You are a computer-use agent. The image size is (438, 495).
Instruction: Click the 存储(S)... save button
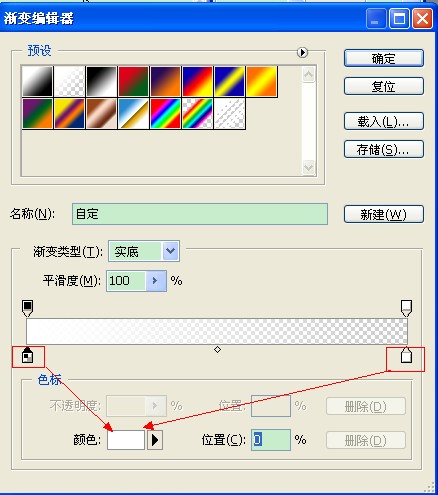point(384,149)
